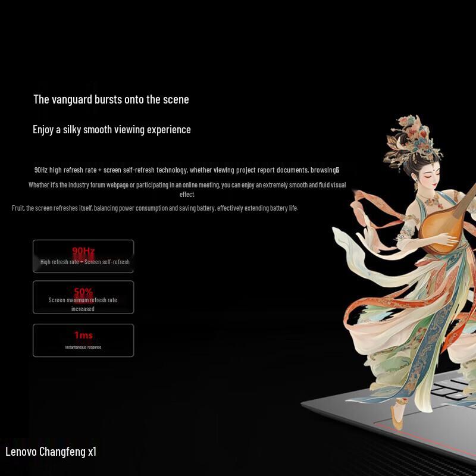The width and height of the screenshot is (476, 476).
Task: Click the red 1ms text
Action: pyautogui.click(x=83, y=335)
